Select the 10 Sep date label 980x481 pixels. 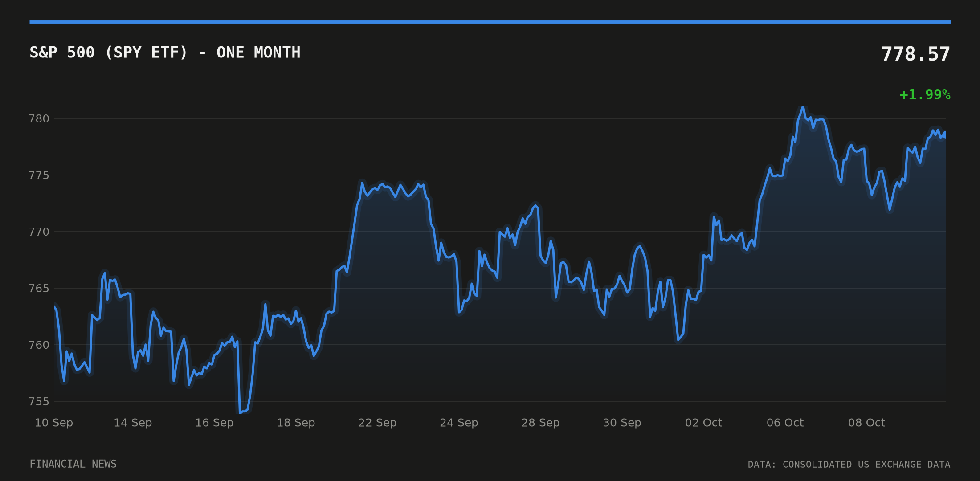pyautogui.click(x=54, y=423)
